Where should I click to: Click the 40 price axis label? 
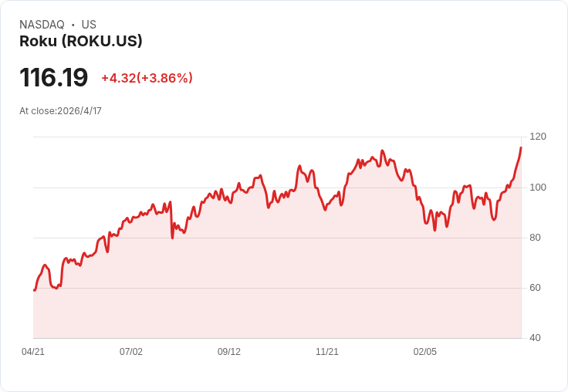coord(535,338)
